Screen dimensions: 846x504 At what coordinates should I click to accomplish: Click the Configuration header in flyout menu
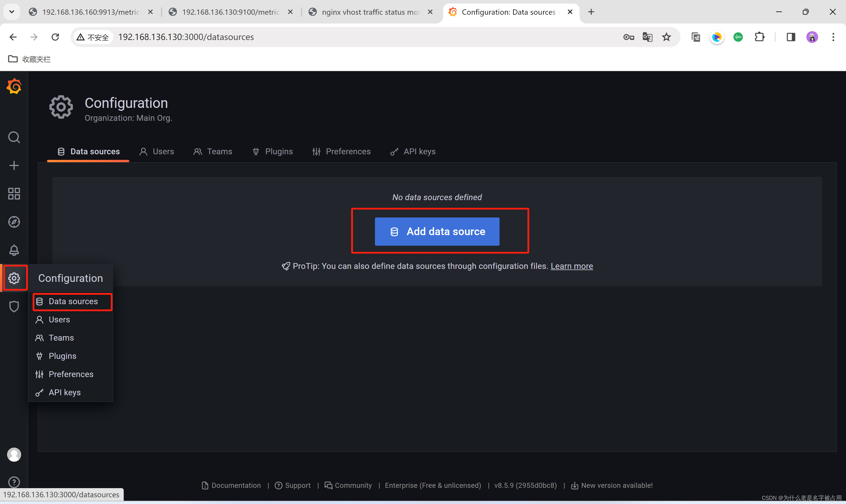tap(70, 278)
